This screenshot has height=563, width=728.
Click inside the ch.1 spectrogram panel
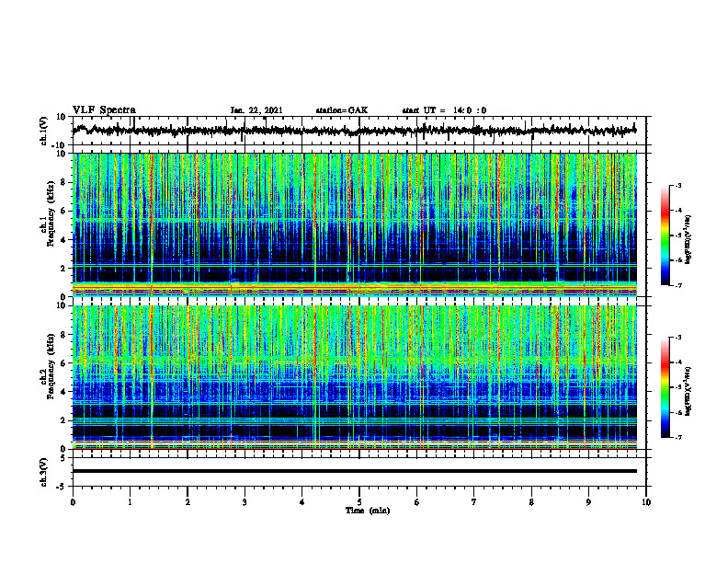355,224
